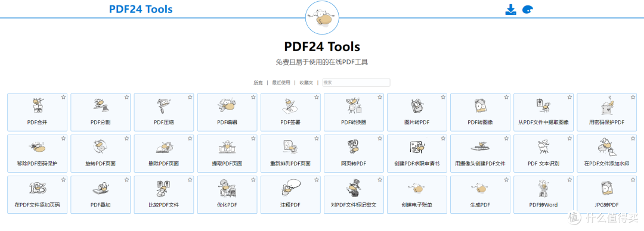Click the download icon in header
Viewport: 644px width, 231px height.
pos(510,10)
